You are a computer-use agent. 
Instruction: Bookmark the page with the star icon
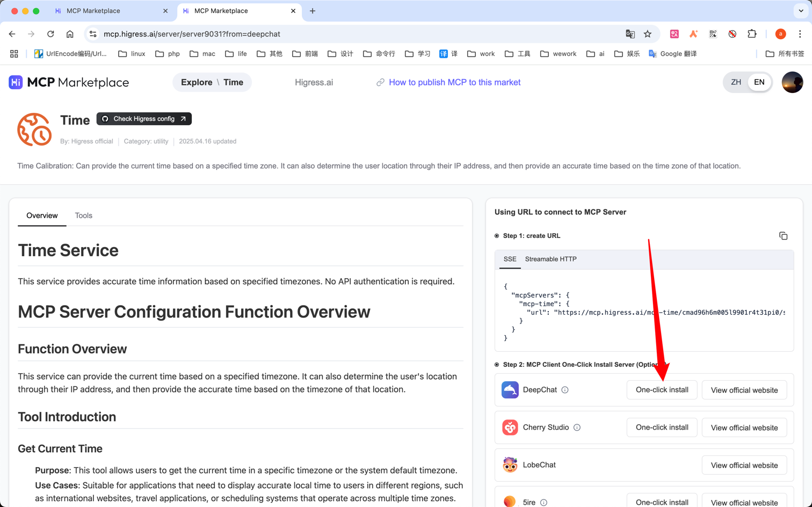click(x=648, y=34)
